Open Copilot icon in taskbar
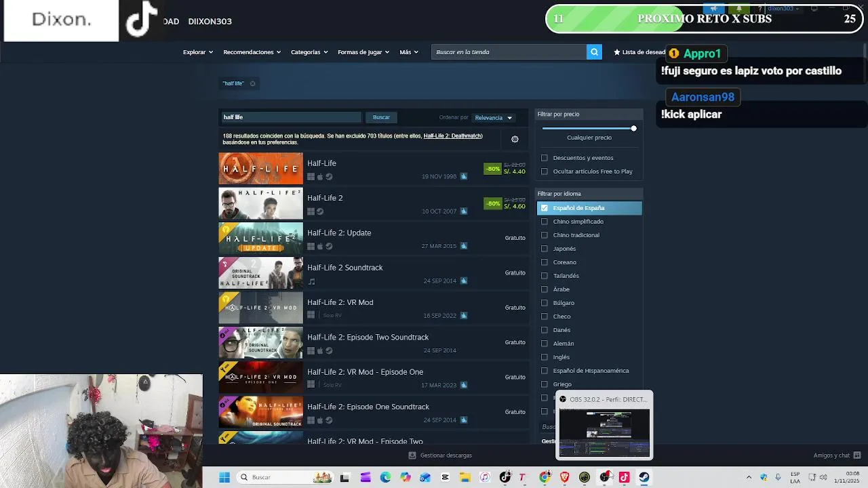868x488 pixels. [x=406, y=477]
